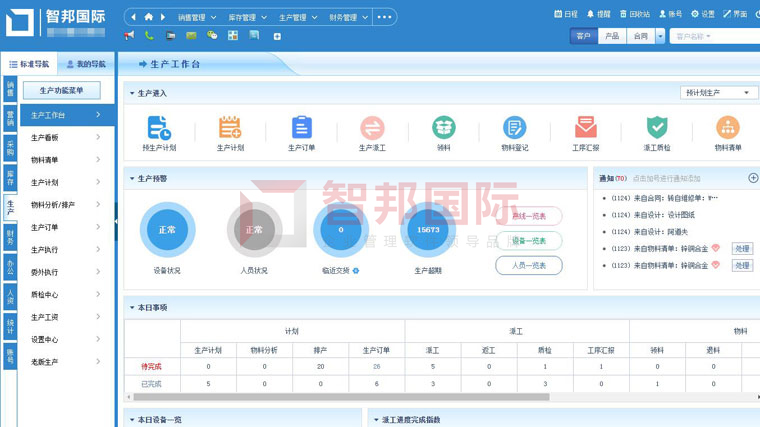The image size is (760, 427).
Task: Click the 设备状况 正常 status circle
Action: [167, 230]
